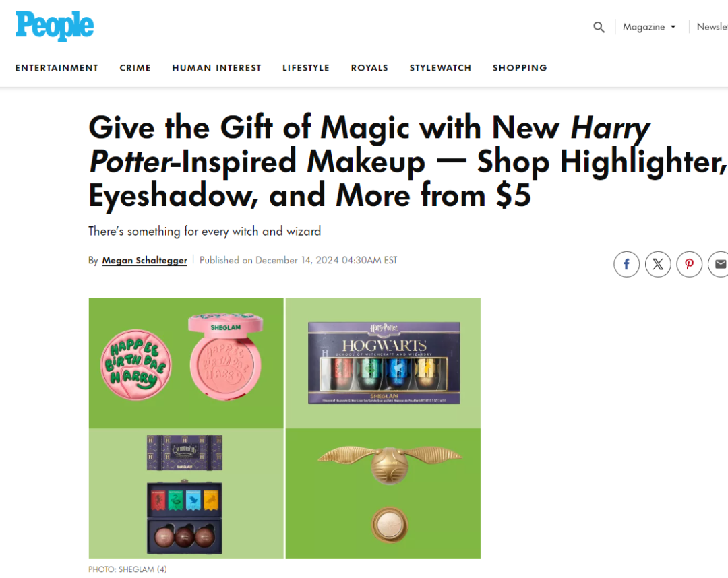Viewport: 728px width, 578px height.
Task: Visit the Shopping section
Action: point(520,68)
